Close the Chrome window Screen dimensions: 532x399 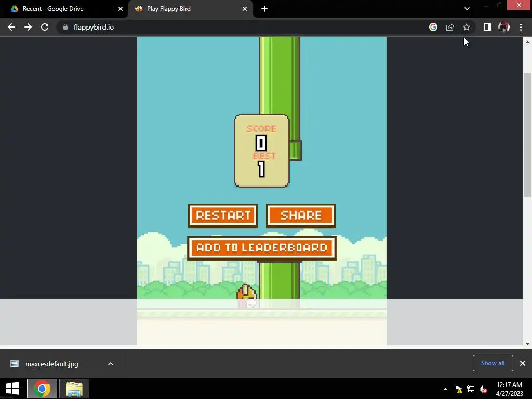pos(519,5)
